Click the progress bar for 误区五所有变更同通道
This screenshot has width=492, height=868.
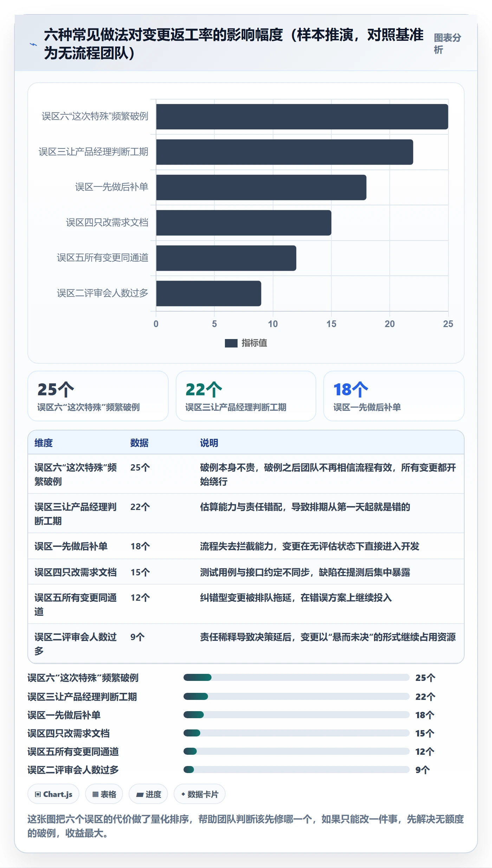pyautogui.click(x=296, y=751)
